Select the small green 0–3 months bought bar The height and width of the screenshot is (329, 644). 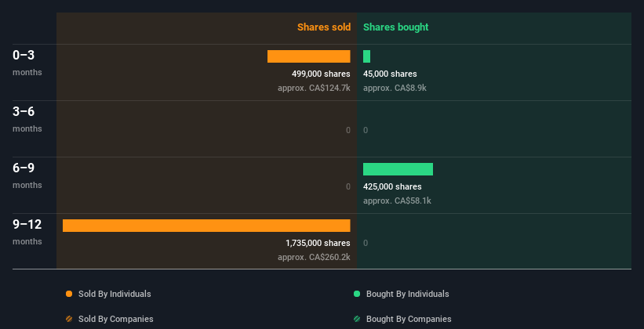pos(366,56)
